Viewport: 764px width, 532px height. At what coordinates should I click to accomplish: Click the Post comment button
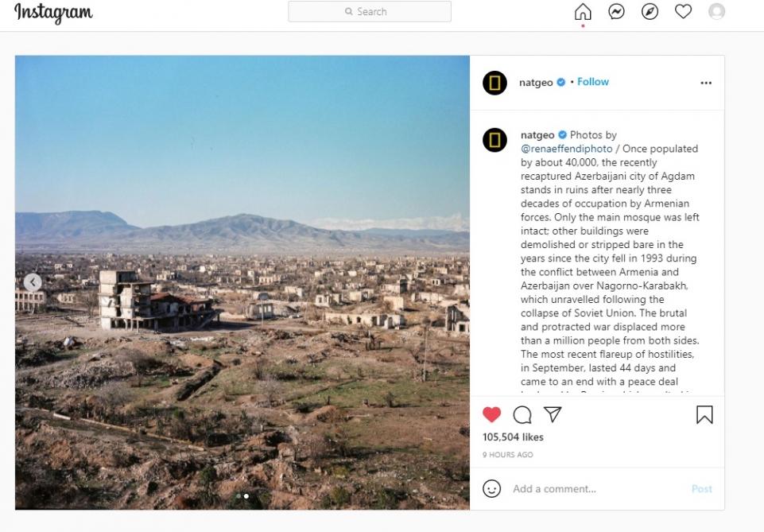[x=702, y=488]
